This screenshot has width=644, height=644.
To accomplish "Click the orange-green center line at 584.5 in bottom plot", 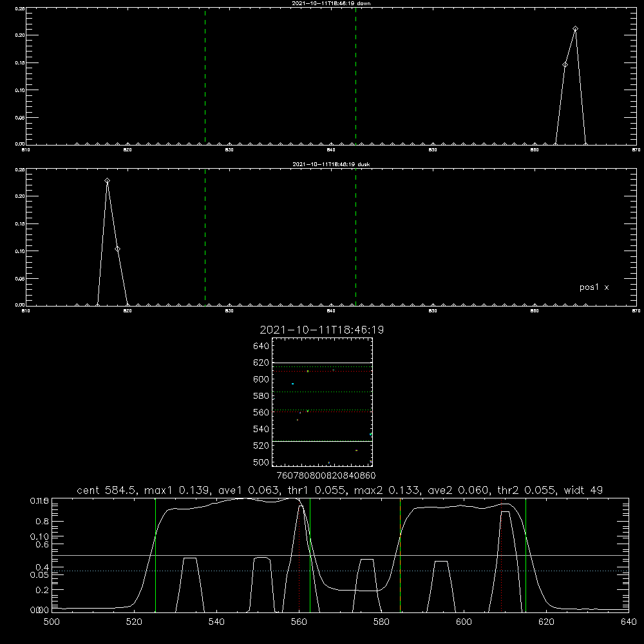I will (x=400, y=555).
